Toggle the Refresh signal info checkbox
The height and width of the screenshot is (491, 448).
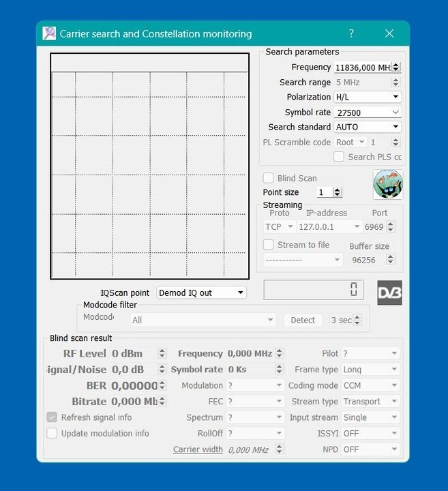pos(52,417)
